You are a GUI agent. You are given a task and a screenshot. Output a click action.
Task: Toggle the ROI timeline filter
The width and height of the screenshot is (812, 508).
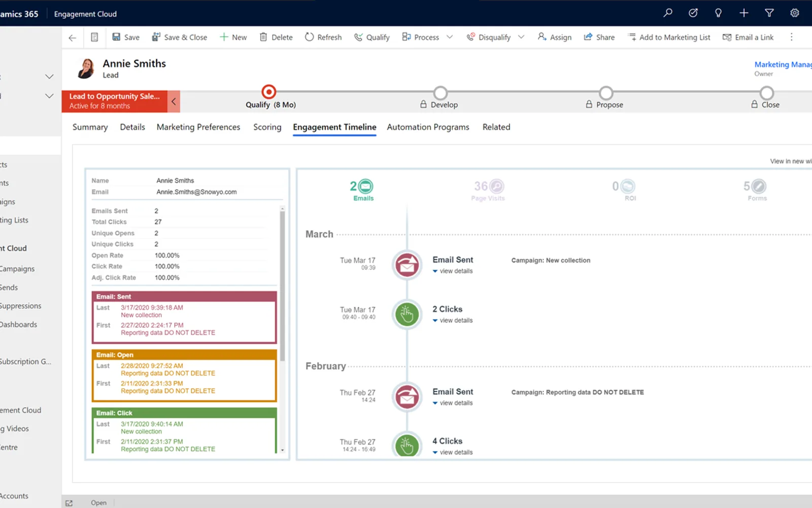pyautogui.click(x=625, y=190)
